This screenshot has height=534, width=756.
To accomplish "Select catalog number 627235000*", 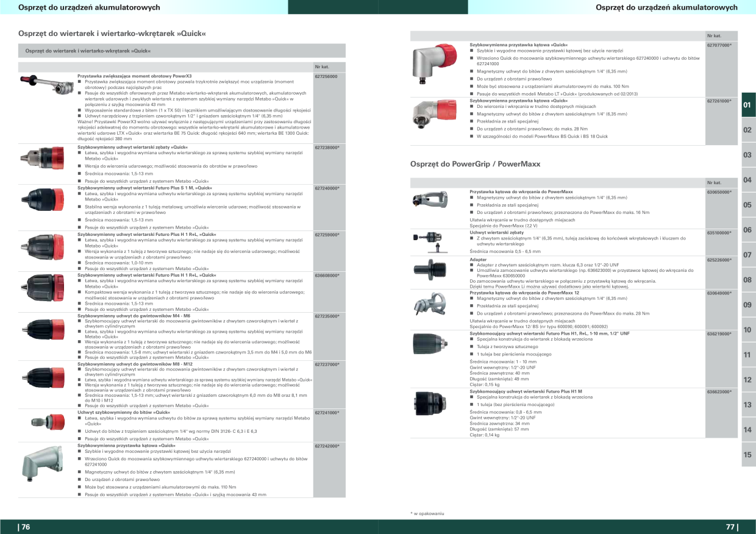I will (327, 316).
